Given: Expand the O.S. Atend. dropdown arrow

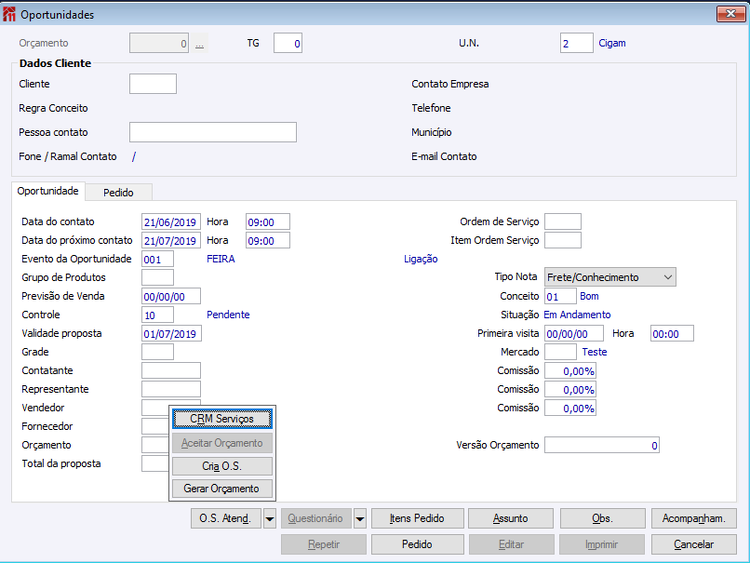Looking at the screenshot, I should 270,519.
